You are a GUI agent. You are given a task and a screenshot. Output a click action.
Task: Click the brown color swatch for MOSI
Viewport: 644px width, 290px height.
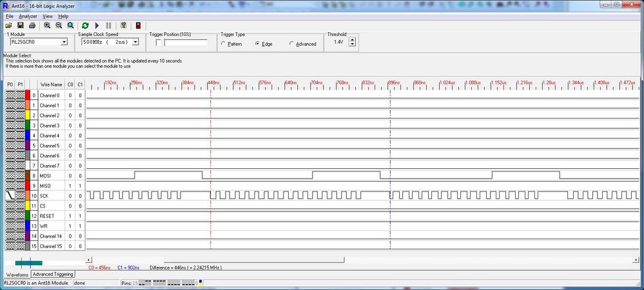tap(28, 176)
